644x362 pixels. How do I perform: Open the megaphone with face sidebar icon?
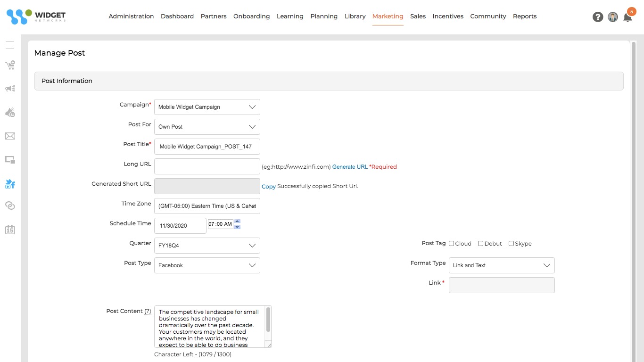coord(10,112)
